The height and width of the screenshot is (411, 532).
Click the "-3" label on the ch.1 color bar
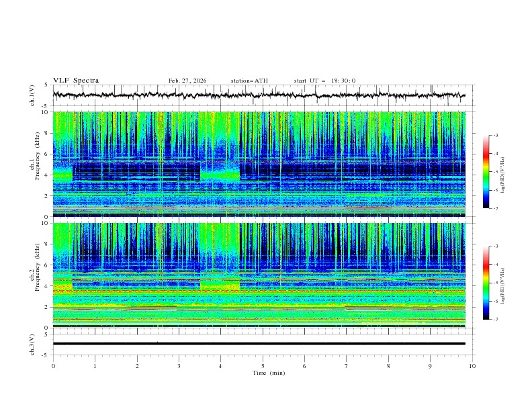[x=496, y=135]
